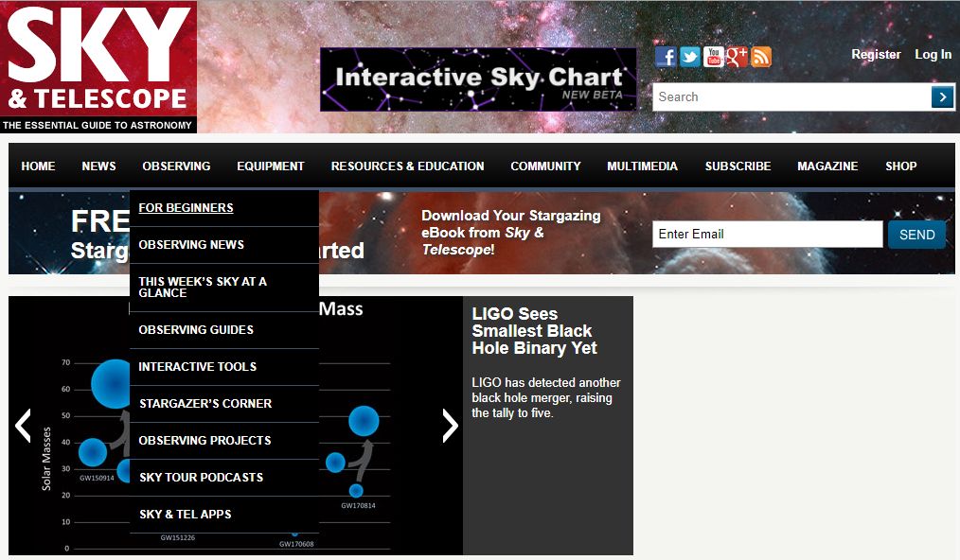This screenshot has width=960, height=560.
Task: Open the MULTIMEDIA menu
Action: pyautogui.click(x=642, y=166)
